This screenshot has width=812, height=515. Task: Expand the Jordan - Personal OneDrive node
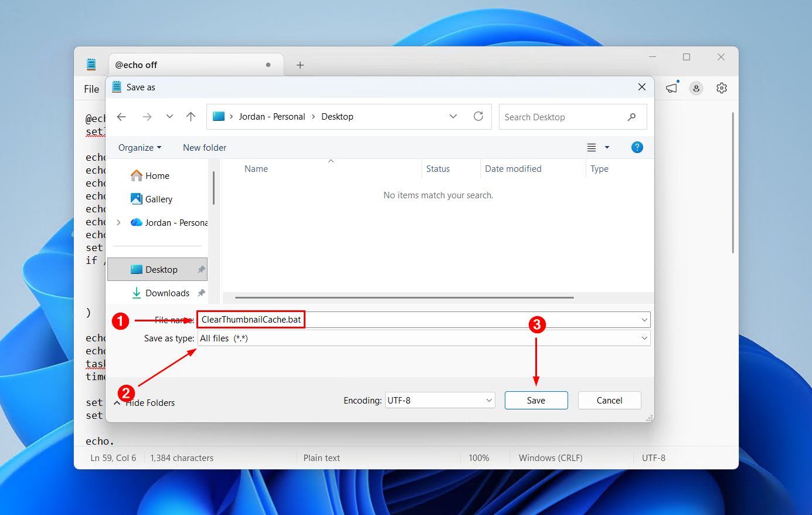point(119,223)
